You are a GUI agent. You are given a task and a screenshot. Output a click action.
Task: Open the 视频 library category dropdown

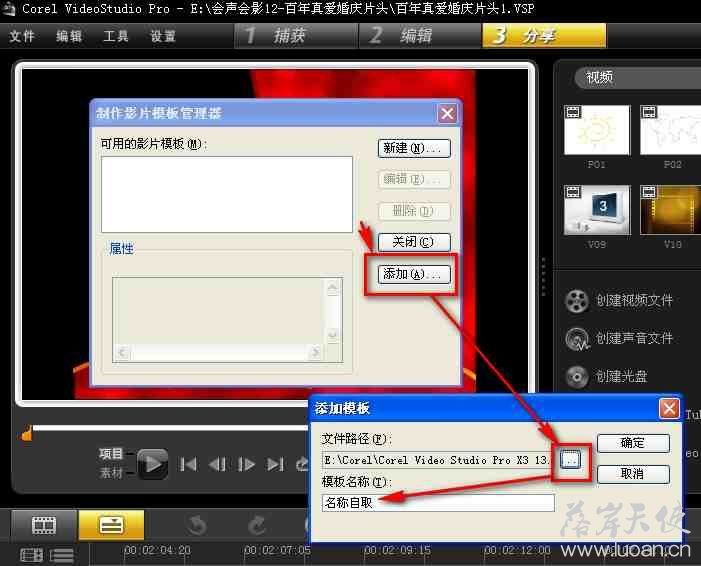tap(638, 78)
